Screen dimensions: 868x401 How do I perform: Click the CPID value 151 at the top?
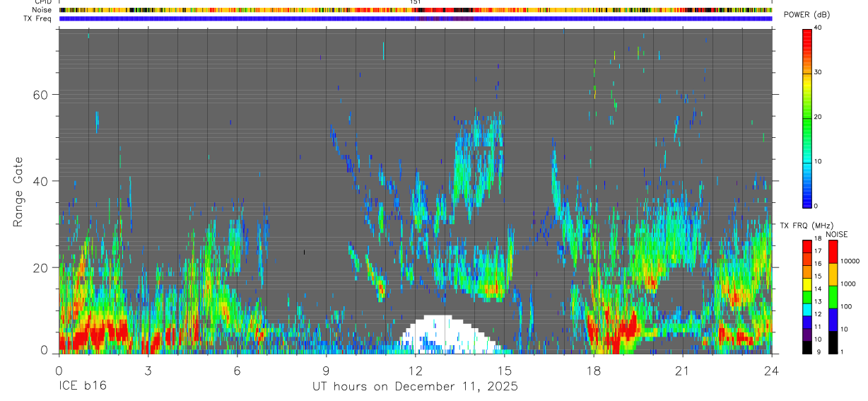[x=416, y=2]
